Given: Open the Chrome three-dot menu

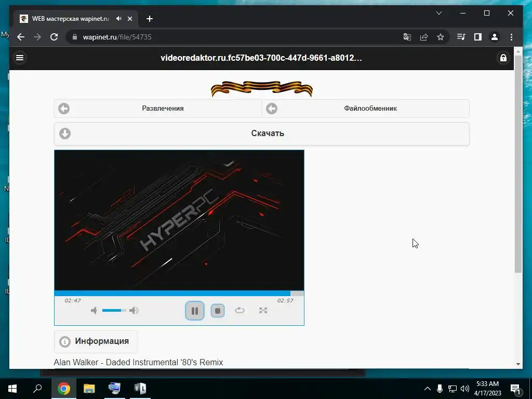Looking at the screenshot, I should point(511,37).
